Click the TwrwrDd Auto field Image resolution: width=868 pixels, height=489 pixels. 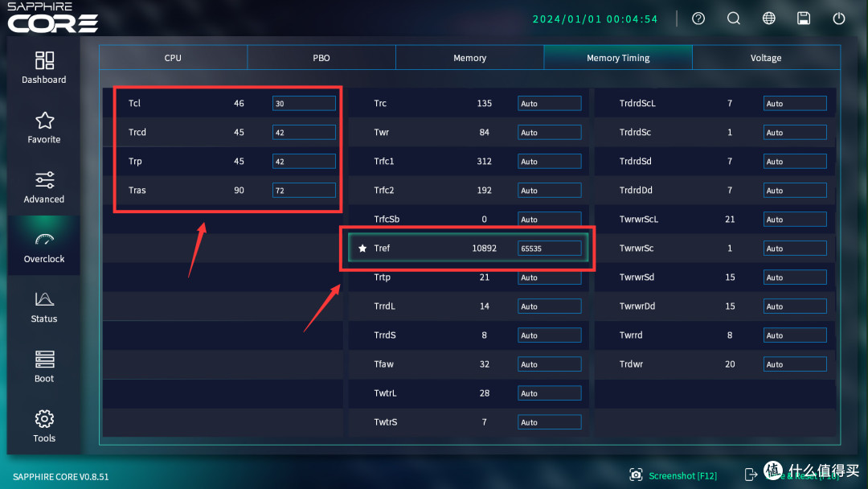point(795,306)
